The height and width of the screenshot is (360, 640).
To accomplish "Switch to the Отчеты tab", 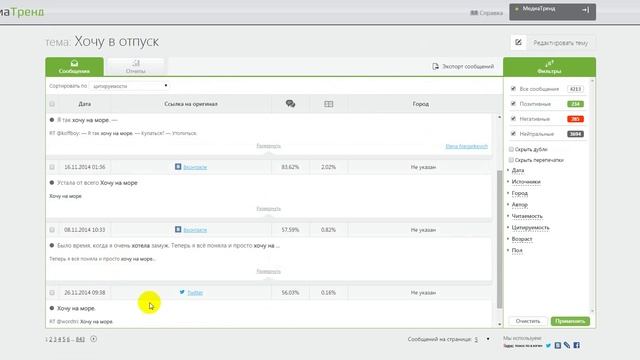I will pos(136,67).
